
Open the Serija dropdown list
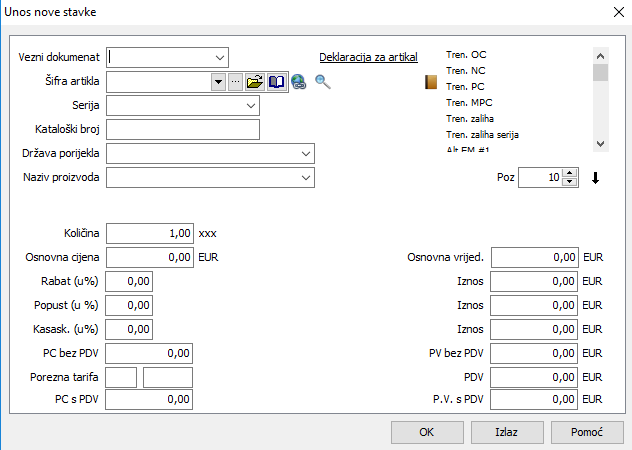coord(250,104)
